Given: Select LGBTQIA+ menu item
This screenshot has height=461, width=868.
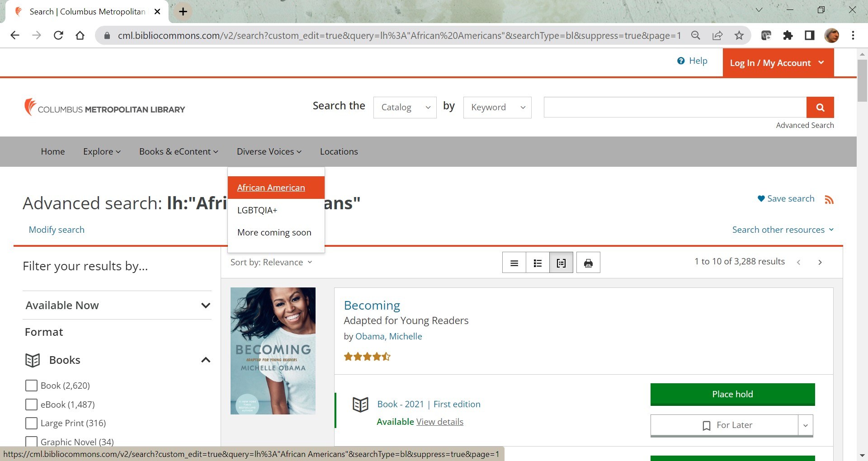Looking at the screenshot, I should (276, 210).
